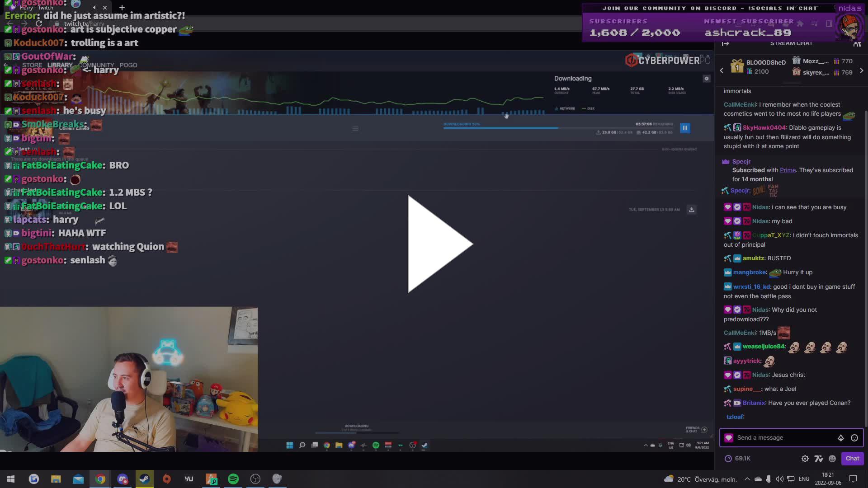Click the community users icon atop stream chat

[x=858, y=44]
